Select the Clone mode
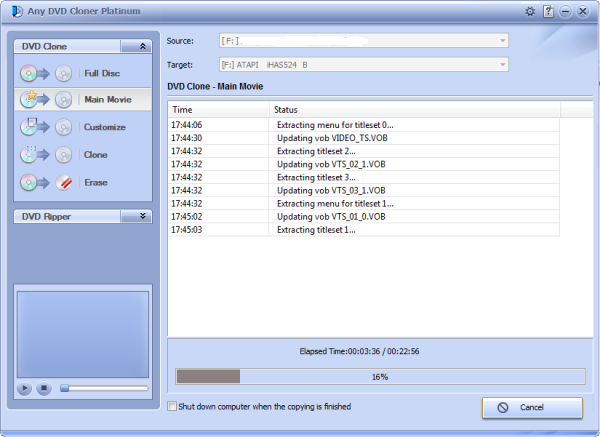The image size is (600, 437). tap(83, 155)
